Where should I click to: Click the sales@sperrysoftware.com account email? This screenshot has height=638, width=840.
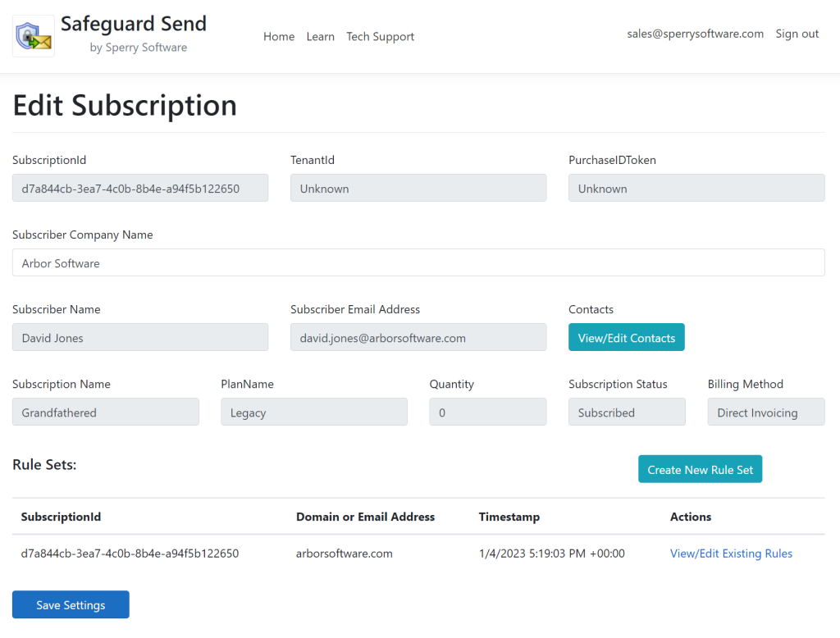[x=695, y=34]
